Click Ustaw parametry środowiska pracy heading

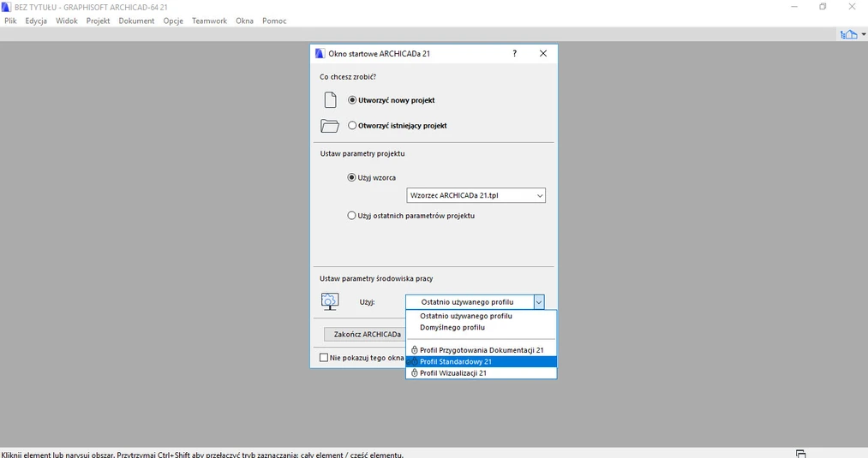click(376, 278)
